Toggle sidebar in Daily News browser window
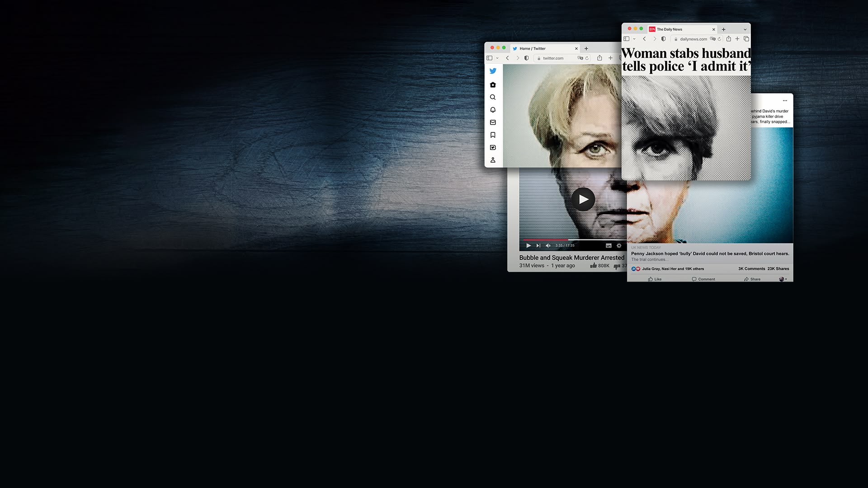Screen dimensions: 868x488 (x=626, y=39)
